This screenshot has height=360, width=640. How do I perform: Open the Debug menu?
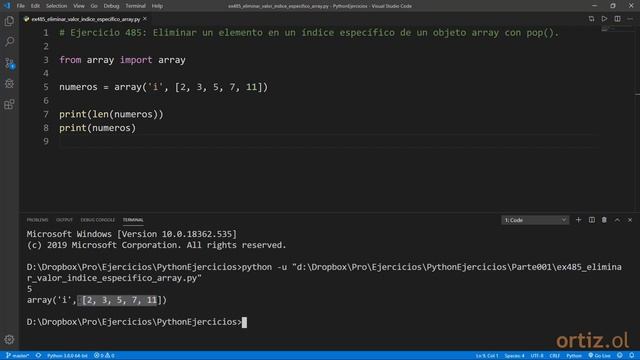[x=111, y=6]
